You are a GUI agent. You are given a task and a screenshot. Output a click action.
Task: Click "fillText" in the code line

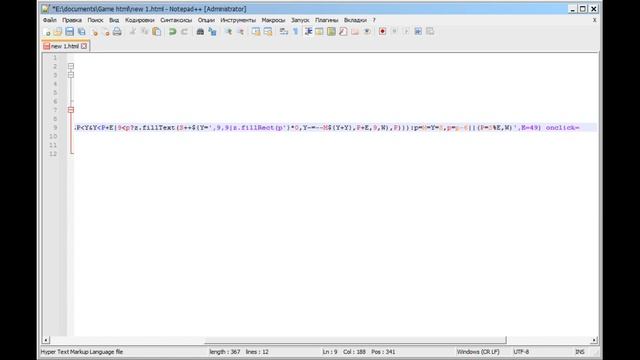tap(158, 128)
